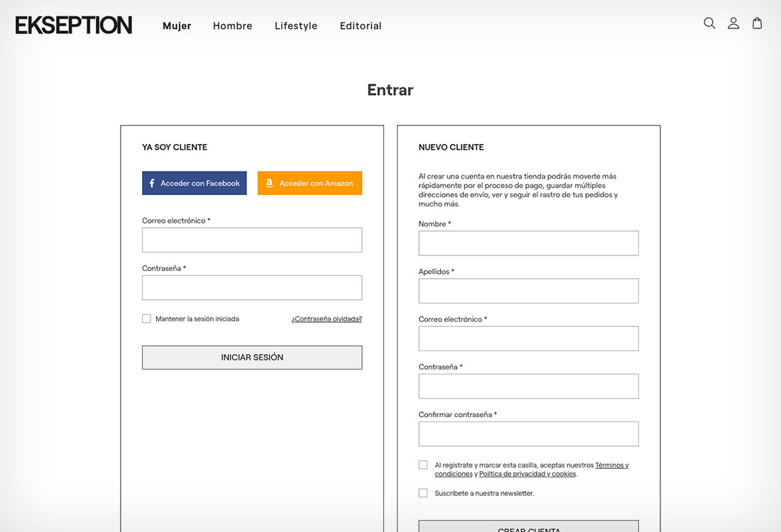Open 'Política de privacidad y cookies' link
Viewport: 781px width, 532px height.
(x=528, y=474)
